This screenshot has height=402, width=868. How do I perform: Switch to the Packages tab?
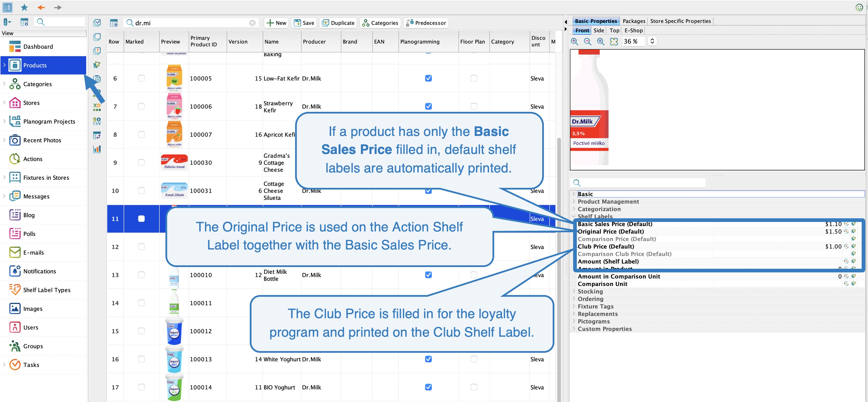point(634,21)
